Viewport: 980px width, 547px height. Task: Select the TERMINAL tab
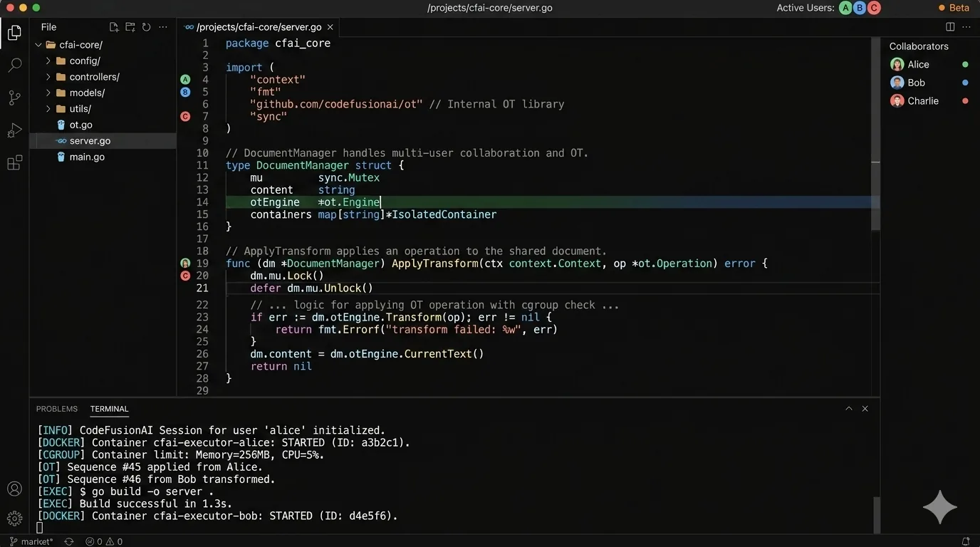pyautogui.click(x=109, y=409)
